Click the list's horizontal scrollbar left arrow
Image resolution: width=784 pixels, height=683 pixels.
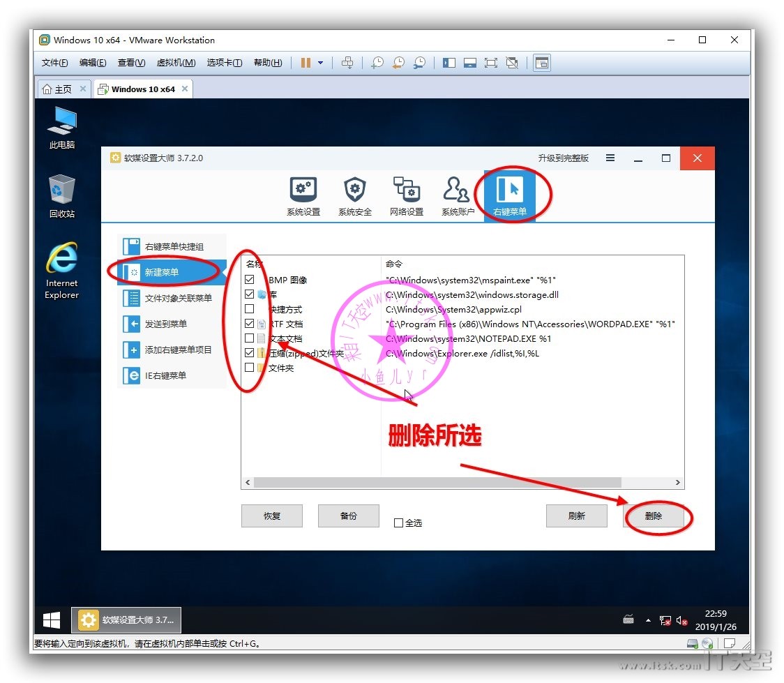[x=248, y=483]
